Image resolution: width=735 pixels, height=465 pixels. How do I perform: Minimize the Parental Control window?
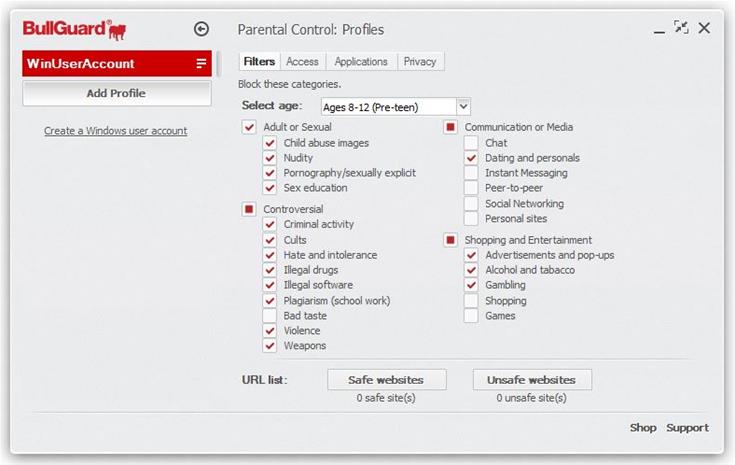tap(659, 30)
